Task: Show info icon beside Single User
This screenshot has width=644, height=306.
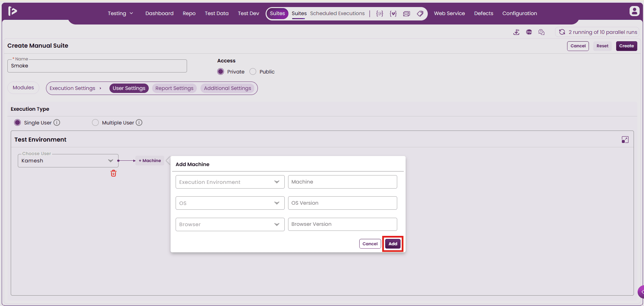Action: pyautogui.click(x=57, y=122)
